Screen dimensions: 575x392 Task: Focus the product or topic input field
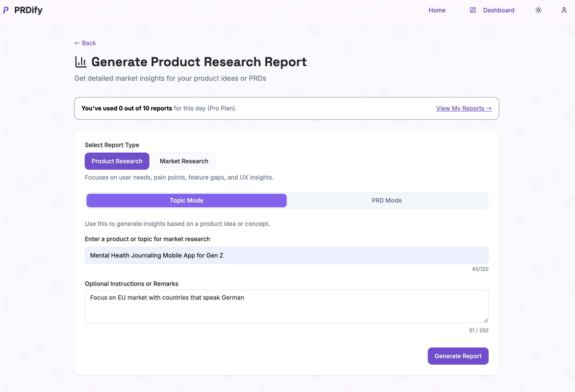(x=286, y=255)
